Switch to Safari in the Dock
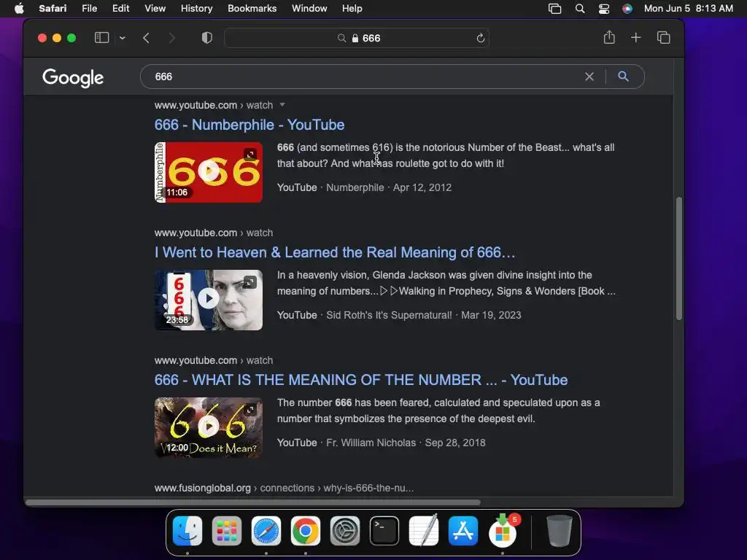 pos(266,531)
